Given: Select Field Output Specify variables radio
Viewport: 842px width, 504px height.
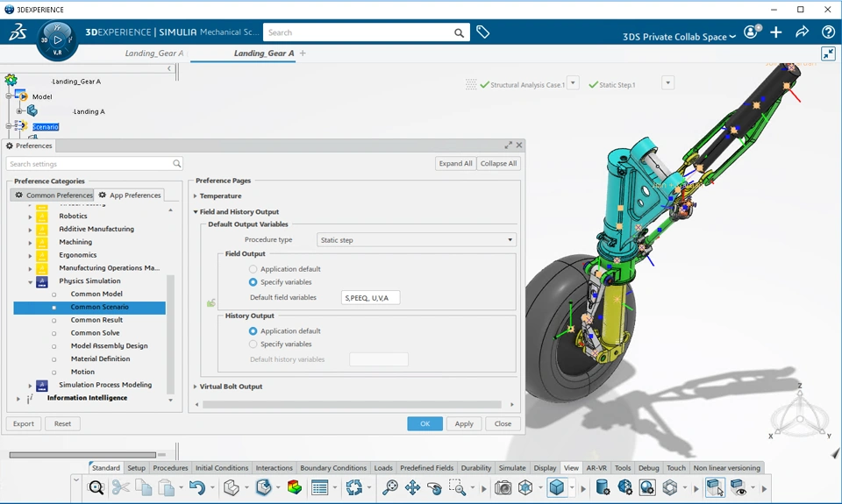Looking at the screenshot, I should click(253, 281).
